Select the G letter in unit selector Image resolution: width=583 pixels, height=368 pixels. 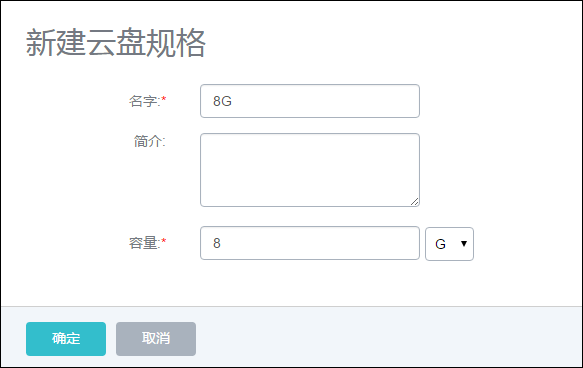point(441,244)
